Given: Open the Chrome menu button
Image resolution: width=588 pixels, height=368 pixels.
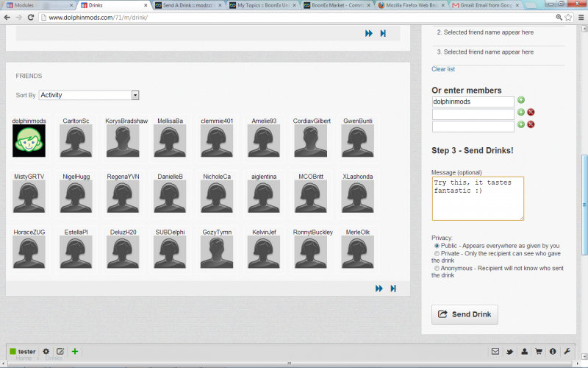Looking at the screenshot, I should click(x=581, y=16).
